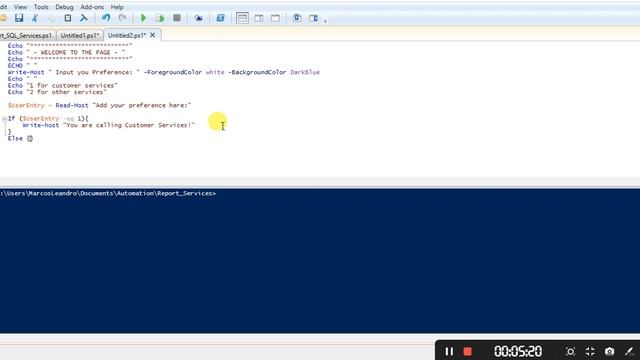Click the grey Redo arrow icon
This screenshot has height=360, width=640.
(122, 18)
